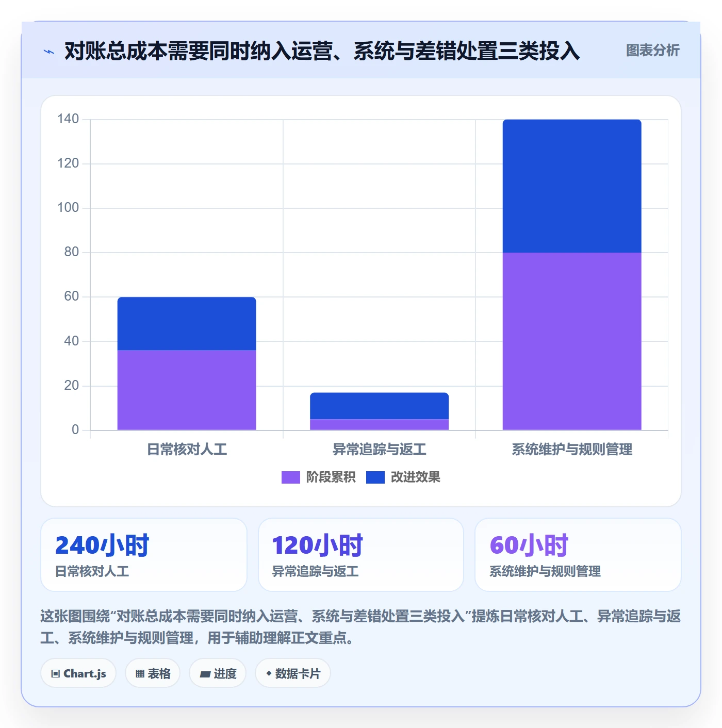This screenshot has height=728, width=722.
Task: Click the blue 改进效果 legend swatch
Action: 375,477
